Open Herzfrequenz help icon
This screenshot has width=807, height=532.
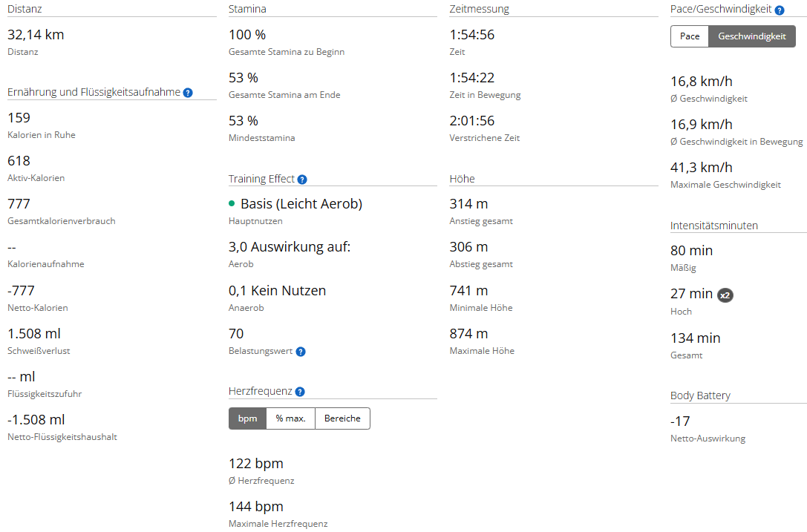pyautogui.click(x=300, y=392)
